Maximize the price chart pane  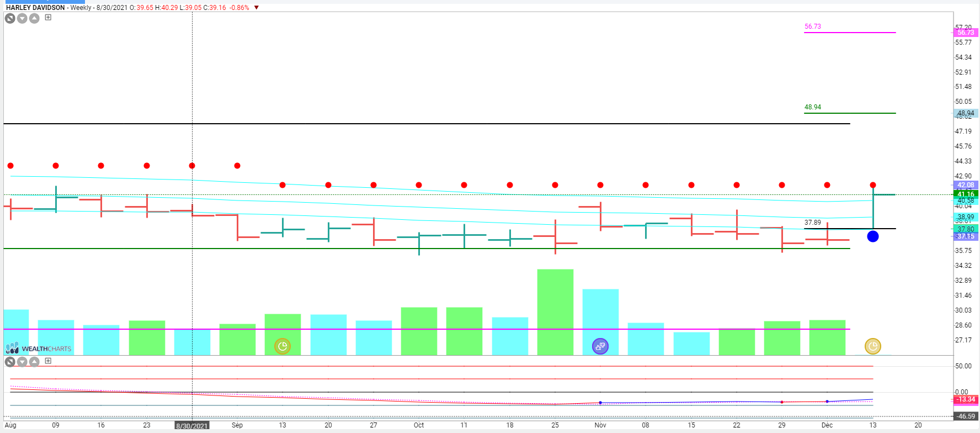click(10, 18)
